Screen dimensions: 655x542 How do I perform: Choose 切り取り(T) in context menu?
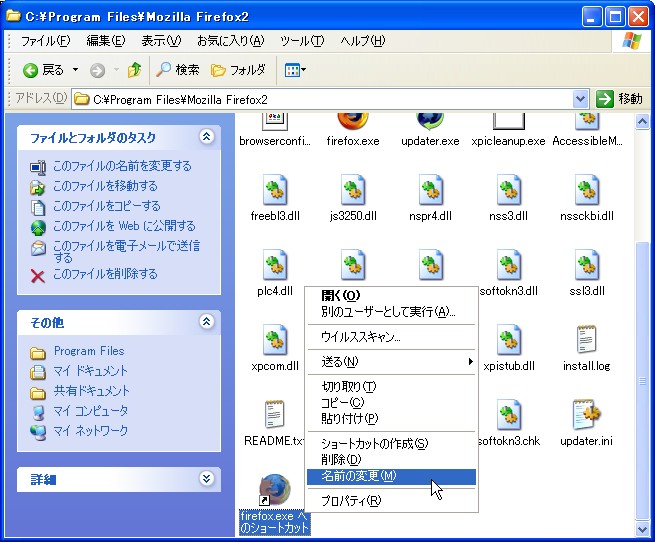[391, 387]
